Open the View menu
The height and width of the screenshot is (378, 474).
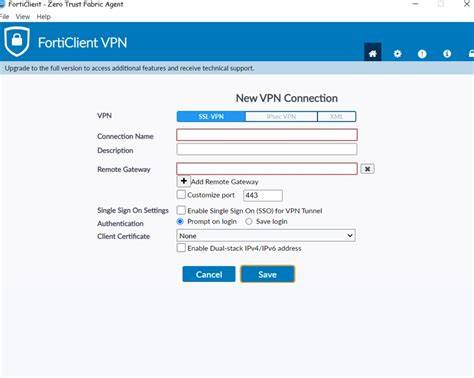[x=23, y=17]
